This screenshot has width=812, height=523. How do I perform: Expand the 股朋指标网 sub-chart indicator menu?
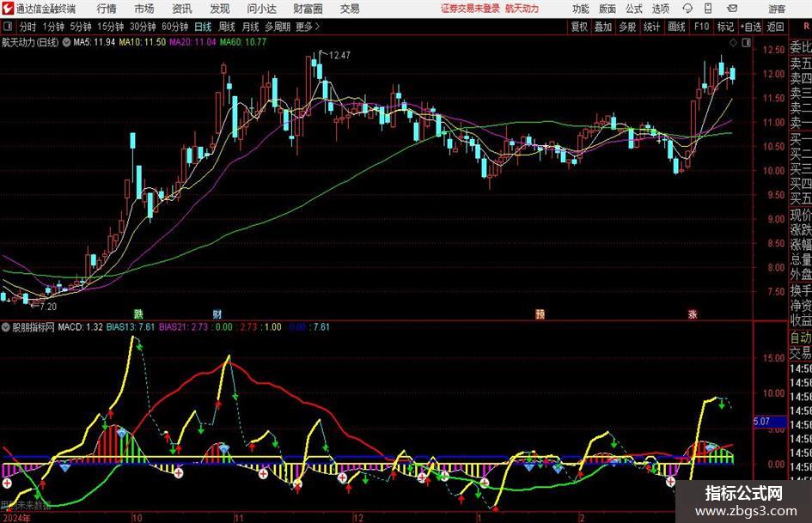[6, 327]
